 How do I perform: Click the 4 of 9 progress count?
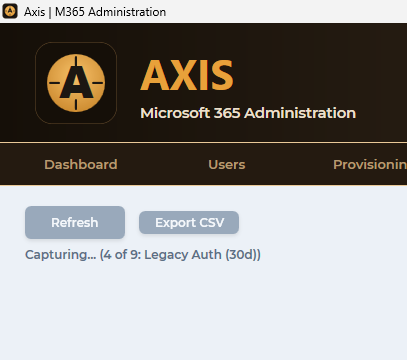tap(120, 255)
